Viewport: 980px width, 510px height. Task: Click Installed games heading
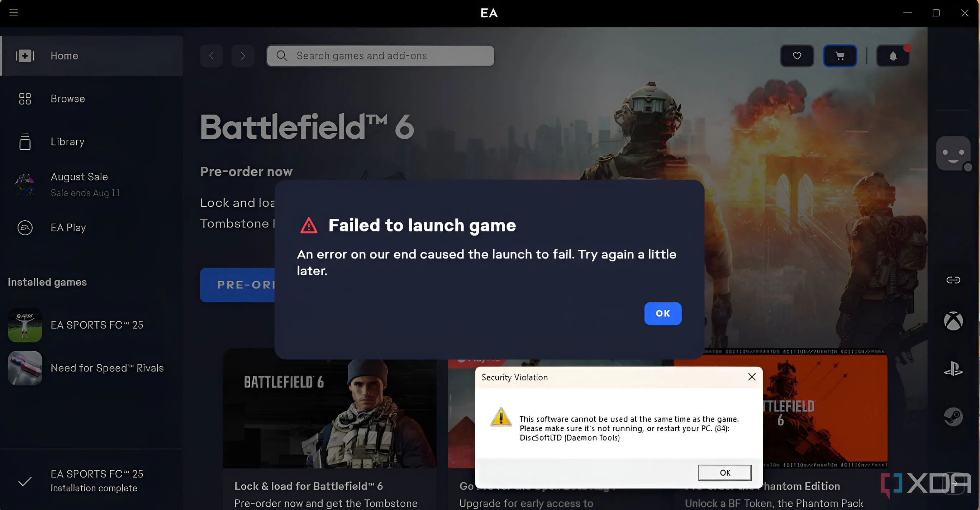click(47, 282)
